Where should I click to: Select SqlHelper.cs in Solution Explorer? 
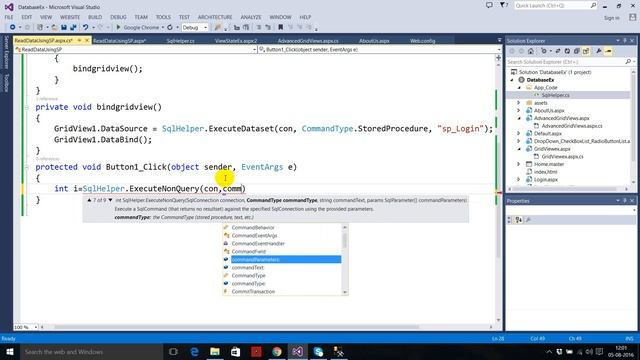pyautogui.click(x=555, y=95)
